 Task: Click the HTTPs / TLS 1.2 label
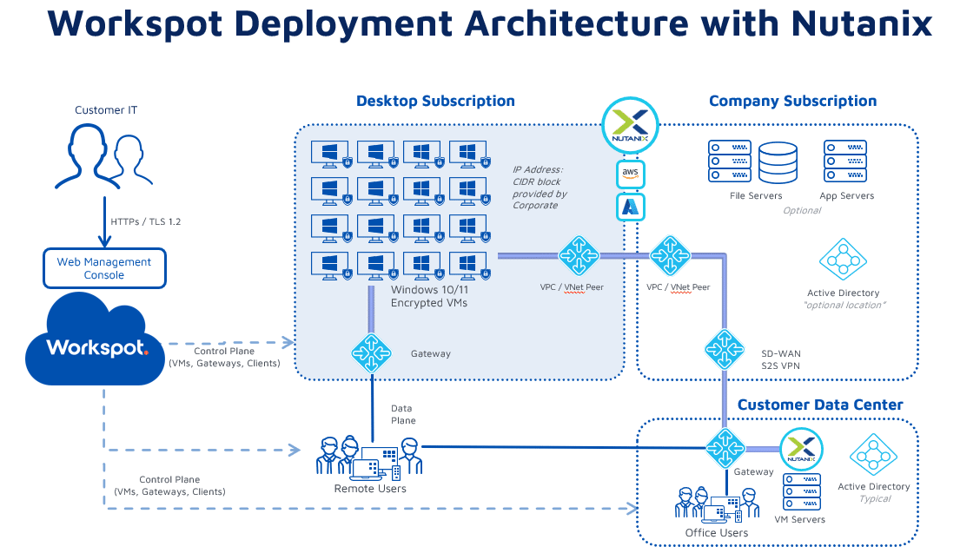(x=146, y=221)
